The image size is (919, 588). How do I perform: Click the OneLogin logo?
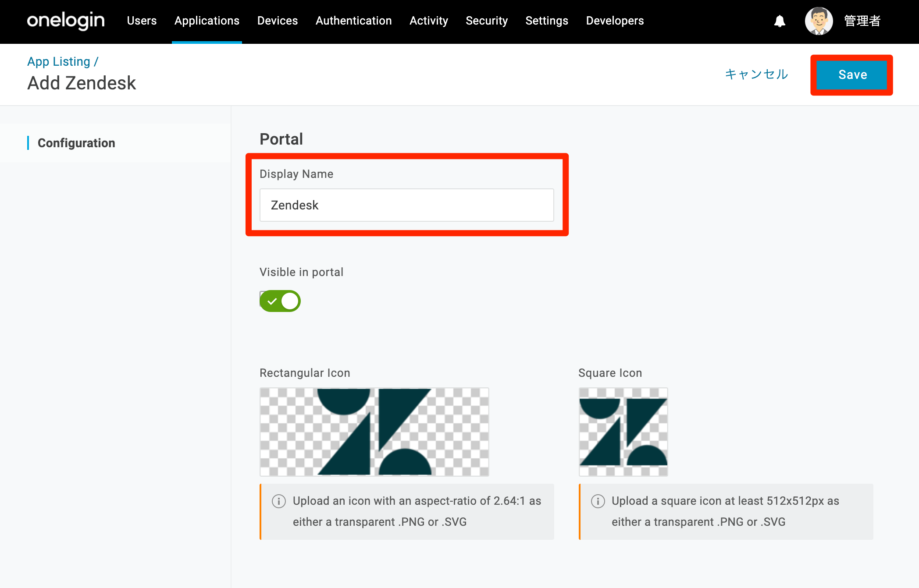click(x=66, y=21)
